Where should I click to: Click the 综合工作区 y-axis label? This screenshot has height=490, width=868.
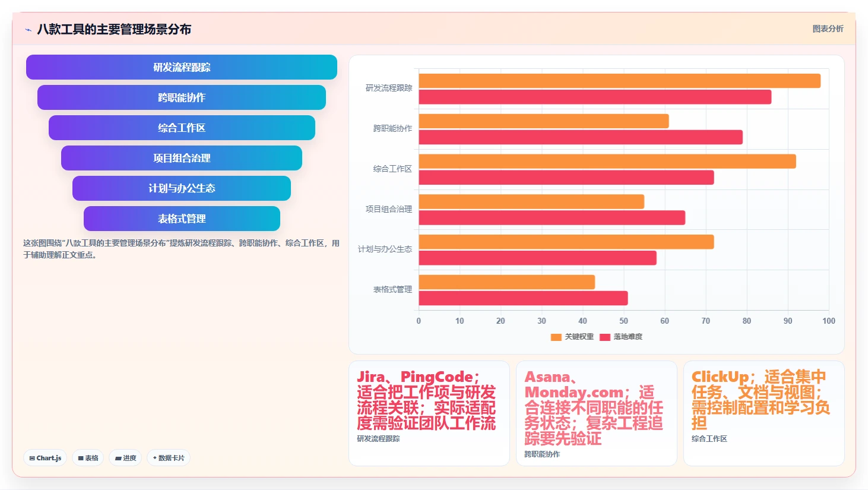[392, 169]
